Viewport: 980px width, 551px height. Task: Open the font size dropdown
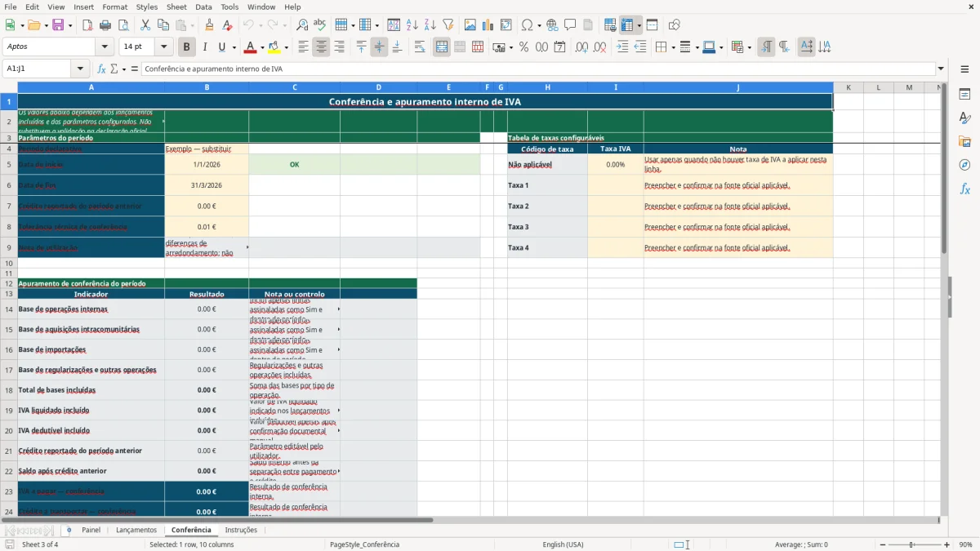164,47
